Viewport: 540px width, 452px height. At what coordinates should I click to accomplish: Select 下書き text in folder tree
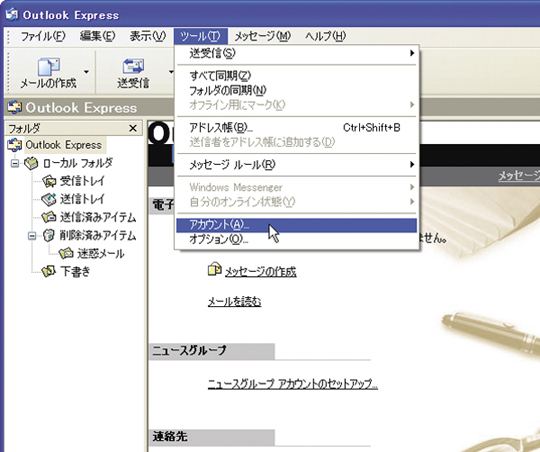(75, 271)
